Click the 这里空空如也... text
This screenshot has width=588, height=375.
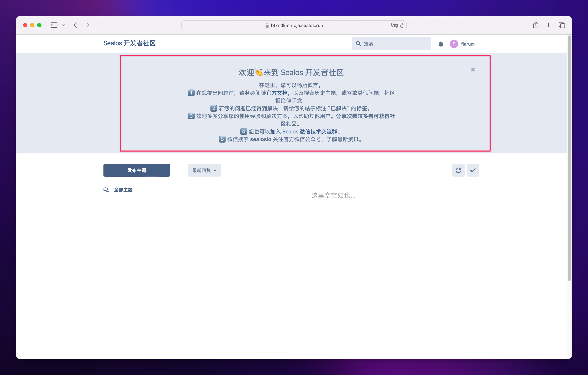pos(333,195)
